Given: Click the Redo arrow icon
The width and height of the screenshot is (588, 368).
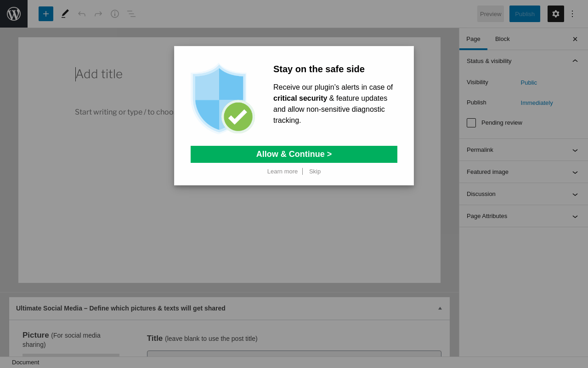Looking at the screenshot, I should coord(98,14).
